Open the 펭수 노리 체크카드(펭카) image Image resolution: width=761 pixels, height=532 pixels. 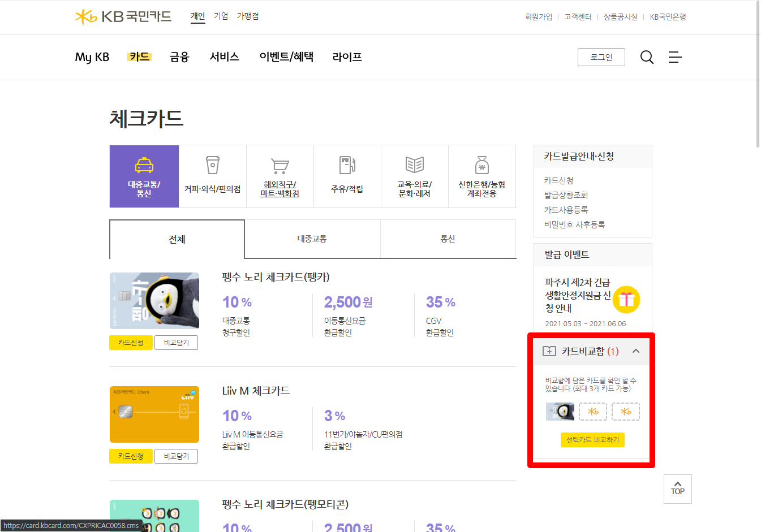tap(154, 301)
